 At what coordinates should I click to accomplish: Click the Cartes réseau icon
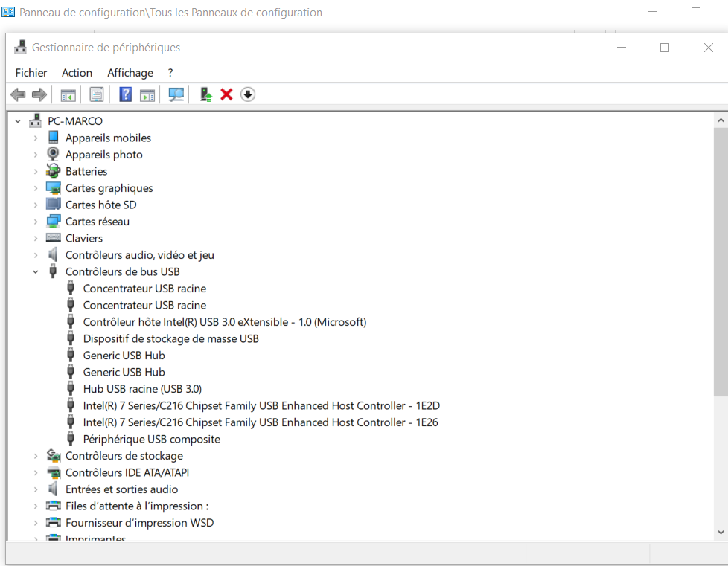[x=54, y=222]
